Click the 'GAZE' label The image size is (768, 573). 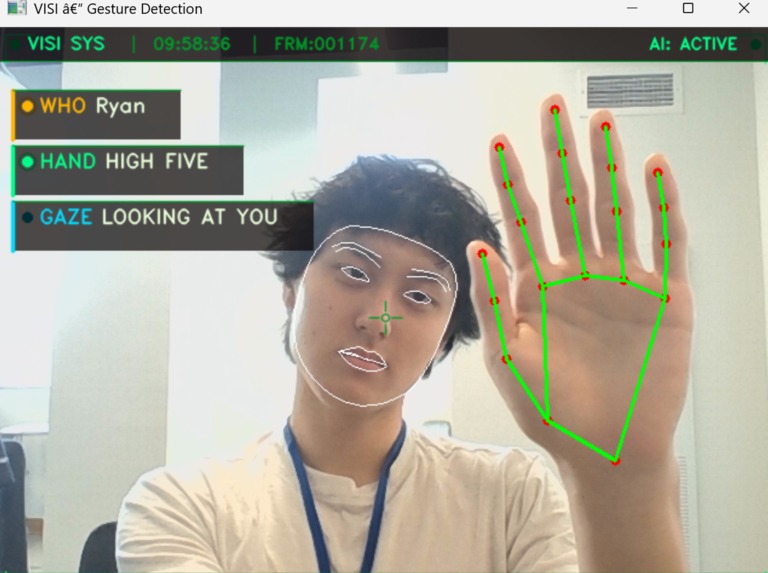66,217
